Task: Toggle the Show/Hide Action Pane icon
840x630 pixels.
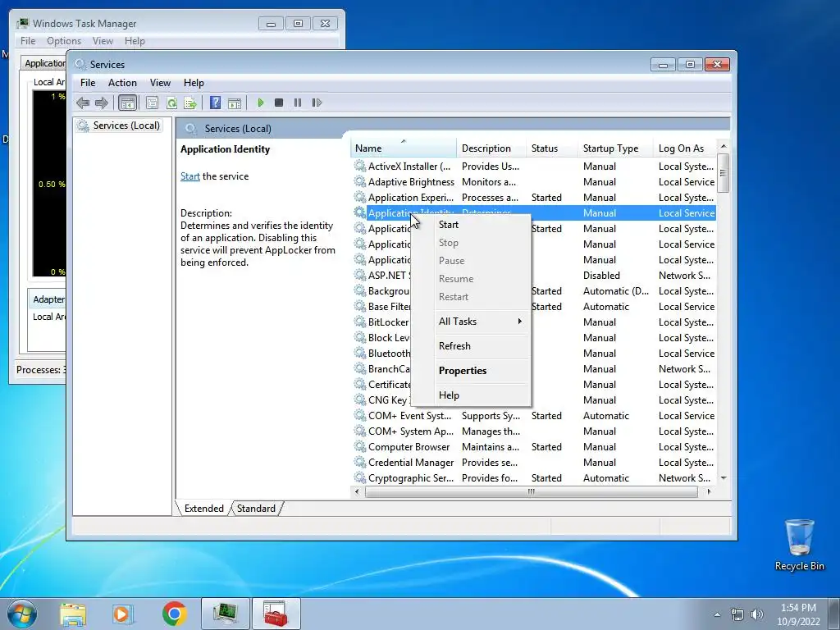Action: click(x=234, y=103)
